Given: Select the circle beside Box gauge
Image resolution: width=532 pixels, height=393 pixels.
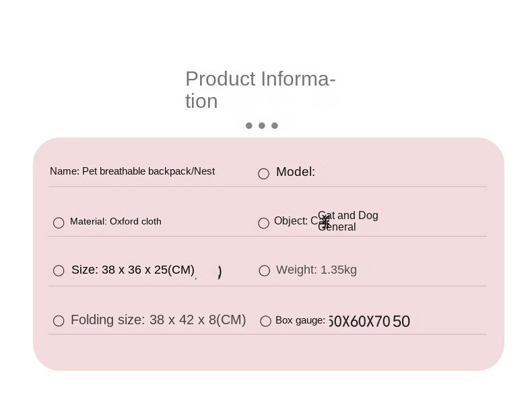Looking at the screenshot, I should click(x=265, y=321).
